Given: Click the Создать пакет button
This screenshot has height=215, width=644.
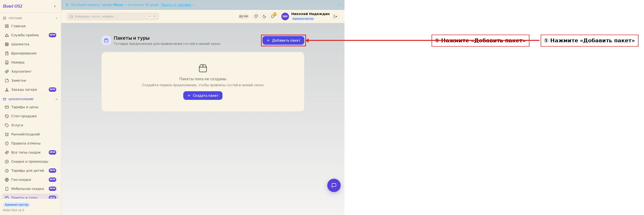Looking at the screenshot, I should 203,96.
